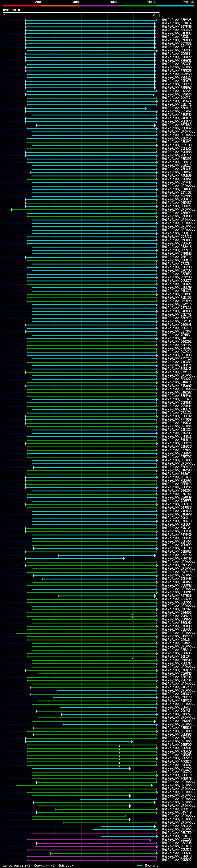Select label UniRef100_A4R858

(177, 582)
